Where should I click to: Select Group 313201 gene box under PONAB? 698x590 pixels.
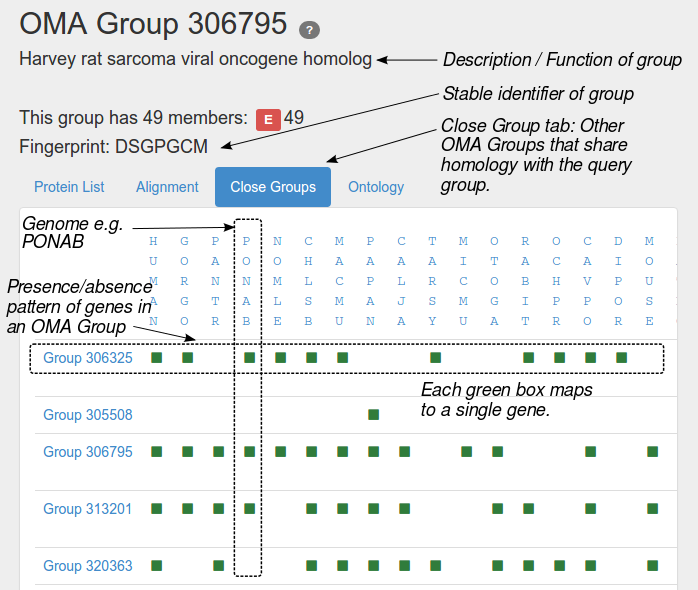[250, 509]
